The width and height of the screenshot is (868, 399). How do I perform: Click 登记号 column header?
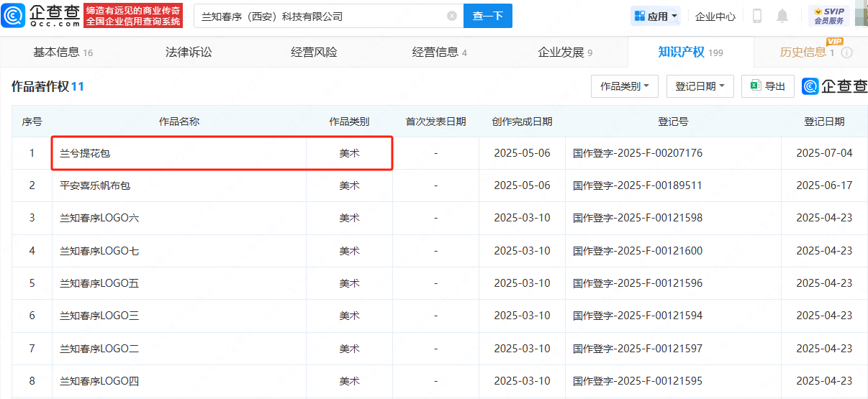tap(673, 121)
